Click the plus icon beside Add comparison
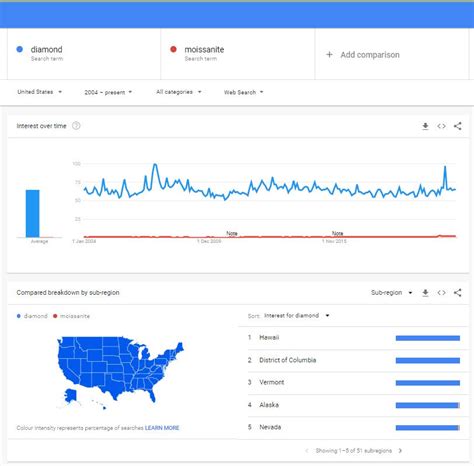The height and width of the screenshot is (466, 474). pyautogui.click(x=329, y=54)
